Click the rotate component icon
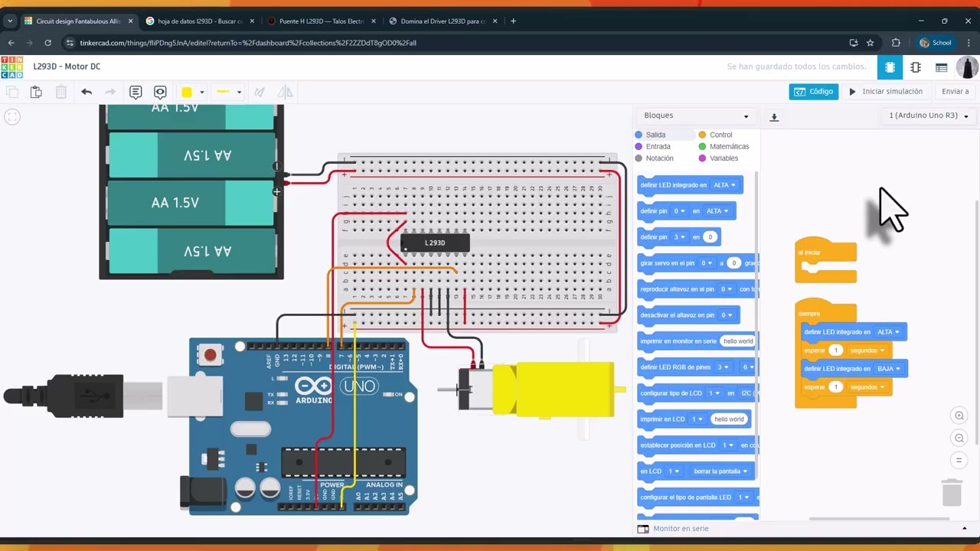This screenshot has height=551, width=980. pyautogui.click(x=260, y=92)
